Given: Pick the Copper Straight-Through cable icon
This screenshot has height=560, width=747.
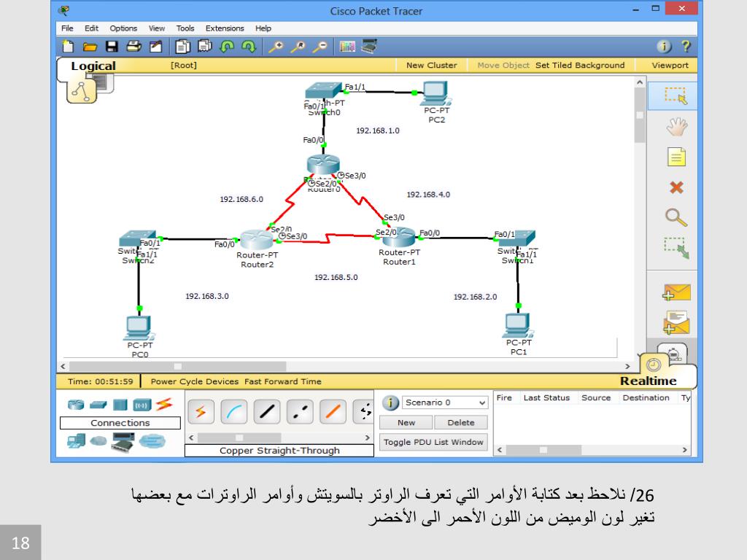Looking at the screenshot, I should click(x=267, y=412).
